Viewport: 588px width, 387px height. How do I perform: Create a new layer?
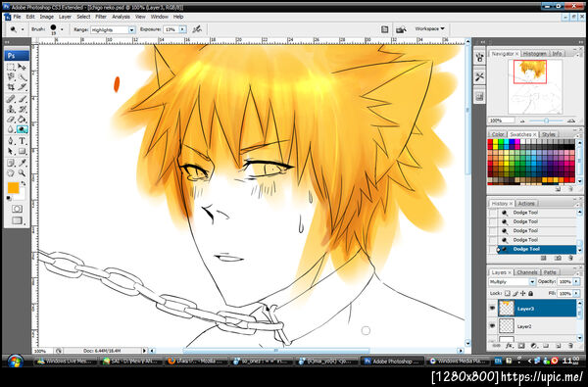[x=558, y=346]
